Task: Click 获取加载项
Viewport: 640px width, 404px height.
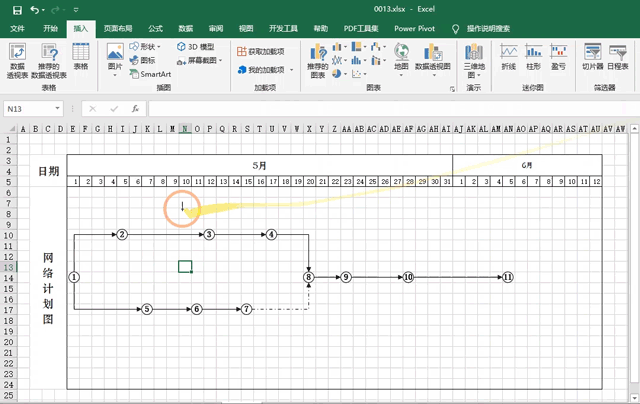Action: coord(260,51)
